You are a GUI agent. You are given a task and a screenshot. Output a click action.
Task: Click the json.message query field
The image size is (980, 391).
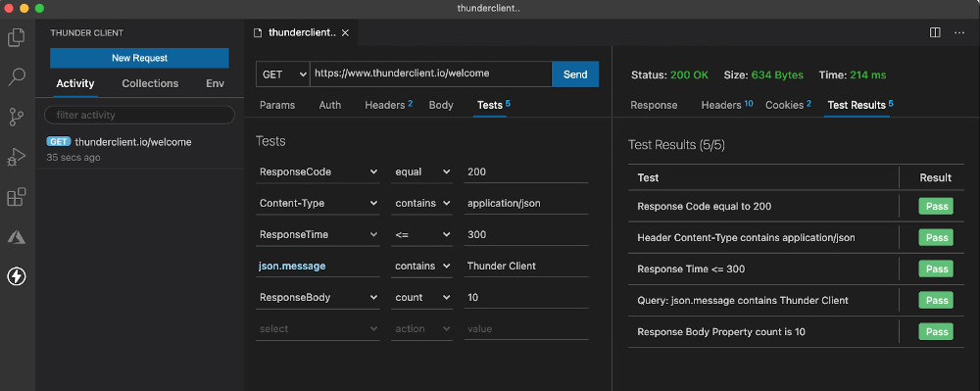(x=318, y=267)
